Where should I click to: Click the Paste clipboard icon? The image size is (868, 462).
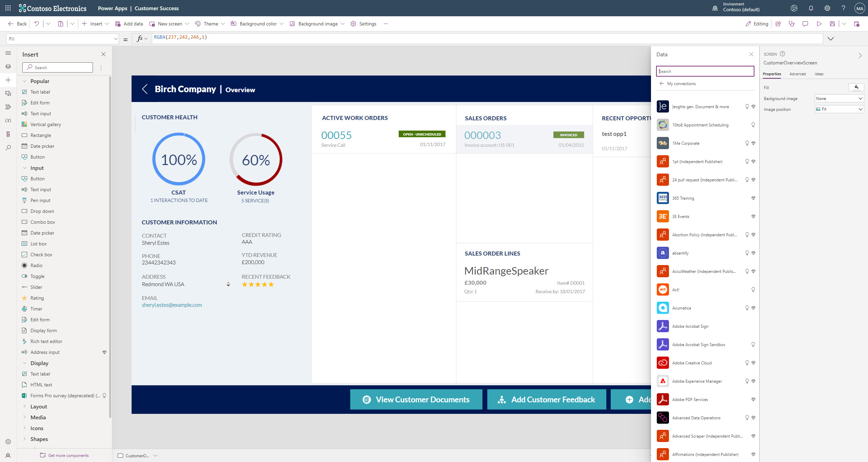pos(60,24)
